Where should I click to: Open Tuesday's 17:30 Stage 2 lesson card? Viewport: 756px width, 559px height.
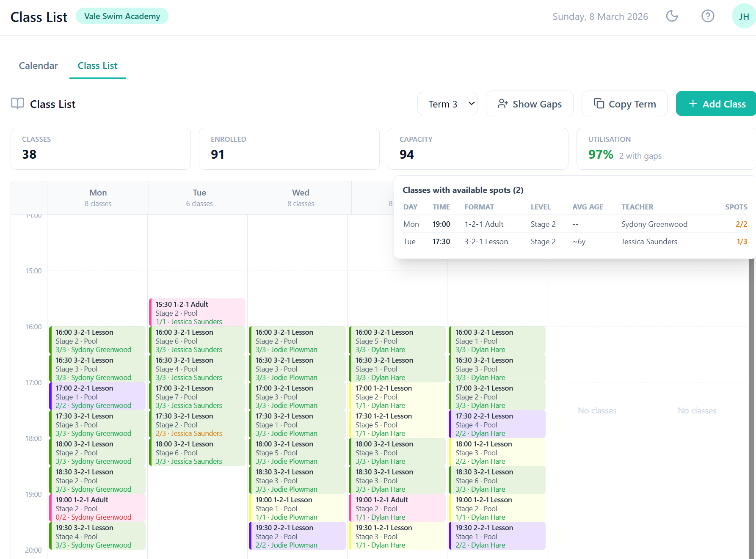coord(197,424)
